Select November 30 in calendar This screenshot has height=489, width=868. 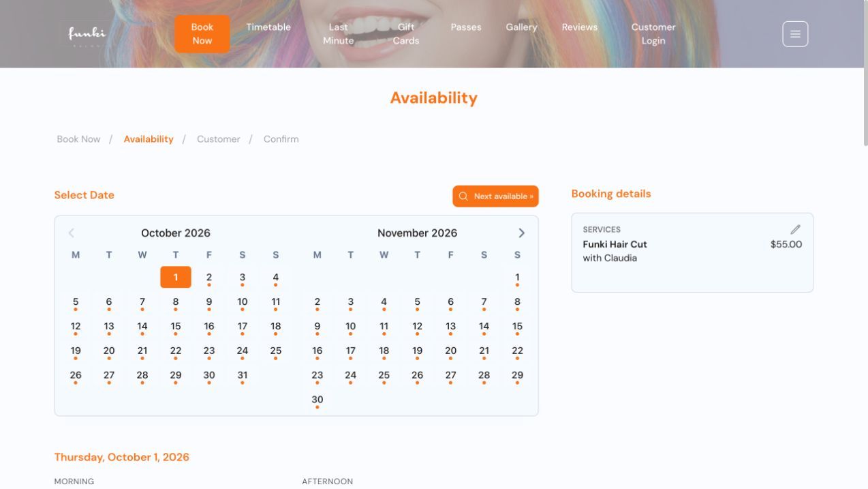(x=317, y=400)
